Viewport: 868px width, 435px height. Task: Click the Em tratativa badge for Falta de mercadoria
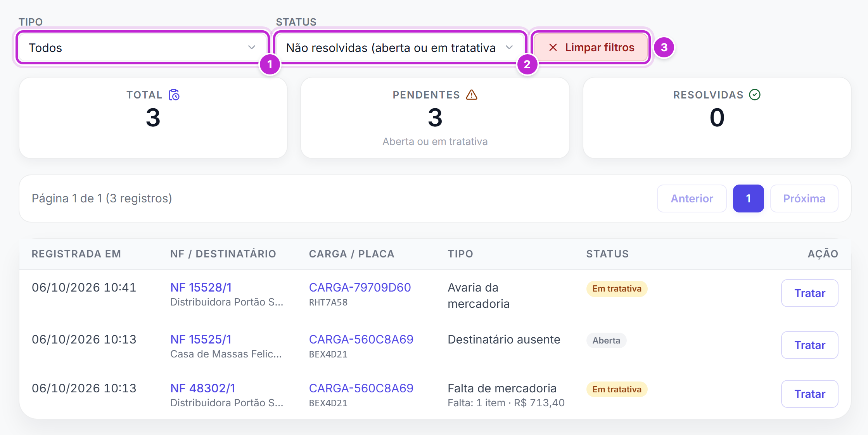(x=617, y=390)
